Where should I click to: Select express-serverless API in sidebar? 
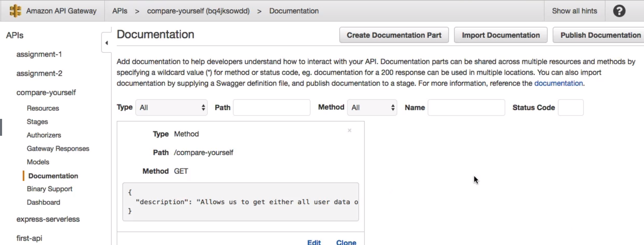[x=48, y=219]
